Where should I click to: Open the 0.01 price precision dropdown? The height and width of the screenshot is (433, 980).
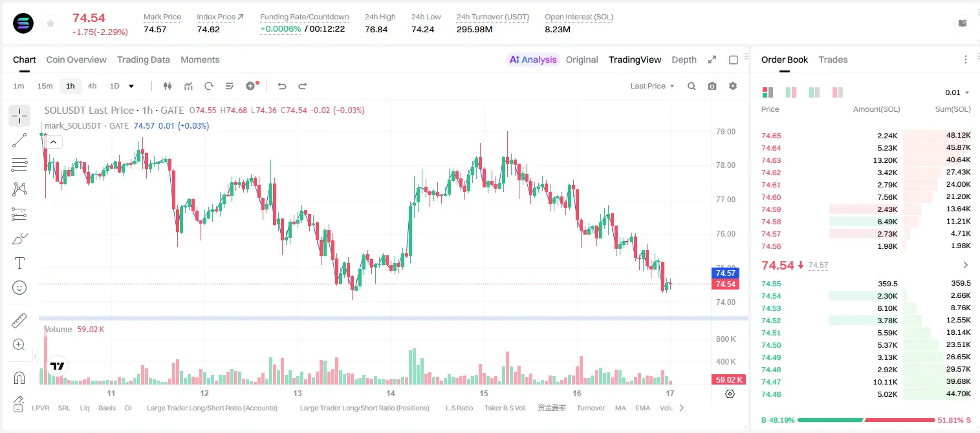click(957, 92)
